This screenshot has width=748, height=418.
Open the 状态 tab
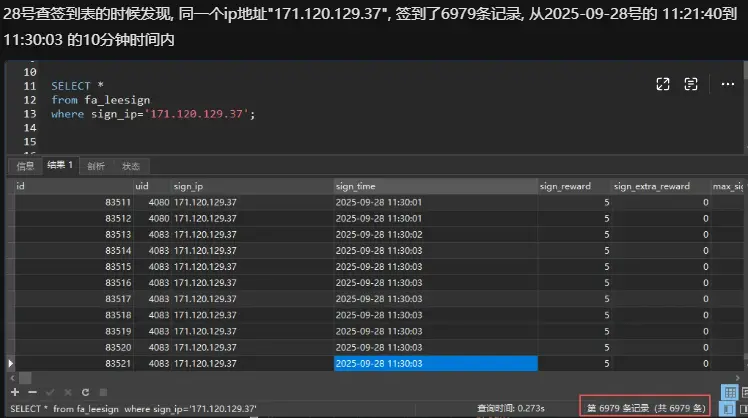[131, 166]
